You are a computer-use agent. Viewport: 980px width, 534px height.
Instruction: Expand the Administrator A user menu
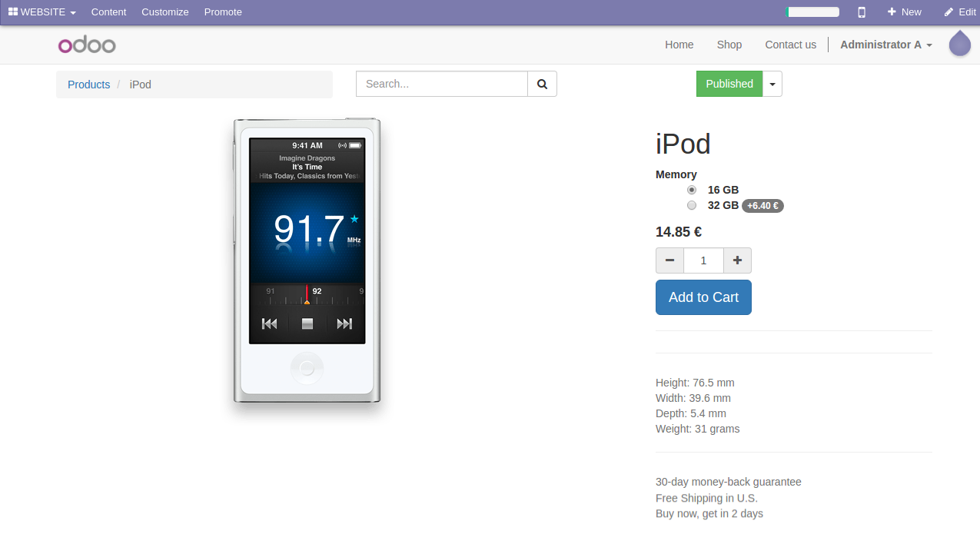pos(886,45)
